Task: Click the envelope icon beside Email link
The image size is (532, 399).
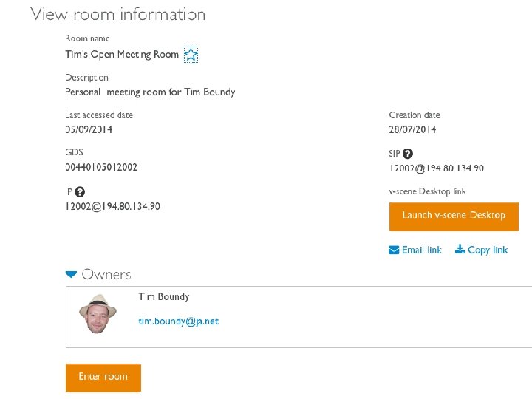Action: (394, 250)
